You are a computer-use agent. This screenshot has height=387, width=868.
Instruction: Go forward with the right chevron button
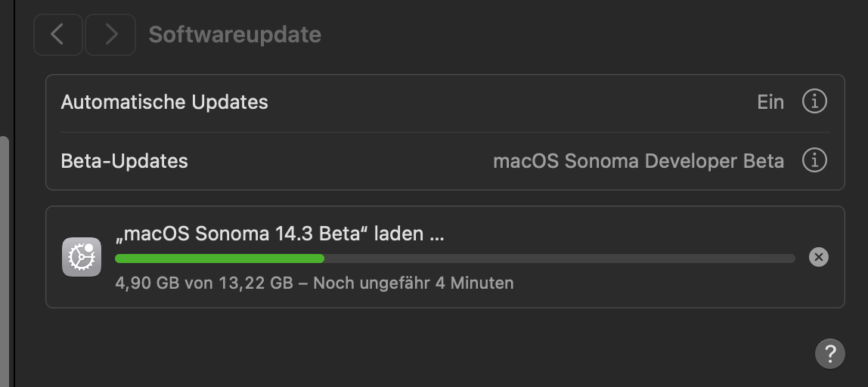pyautogui.click(x=110, y=35)
